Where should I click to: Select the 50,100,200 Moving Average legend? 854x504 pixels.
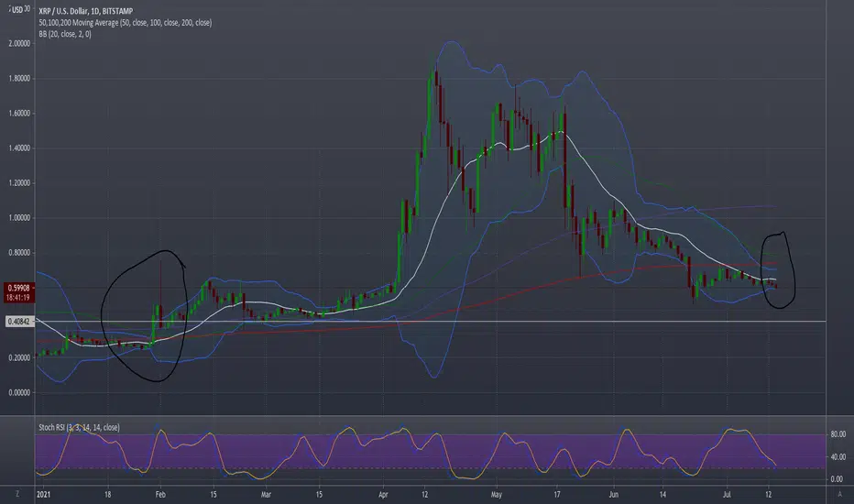coord(125,22)
